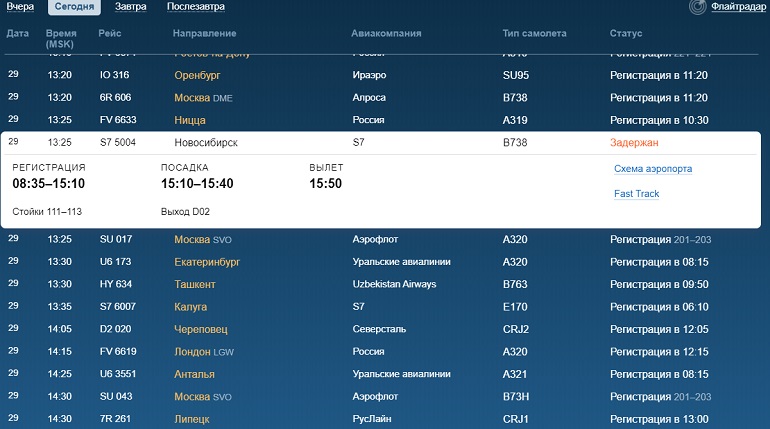Click the Авиакомпания column header
770x429 pixels.
pyautogui.click(x=386, y=33)
